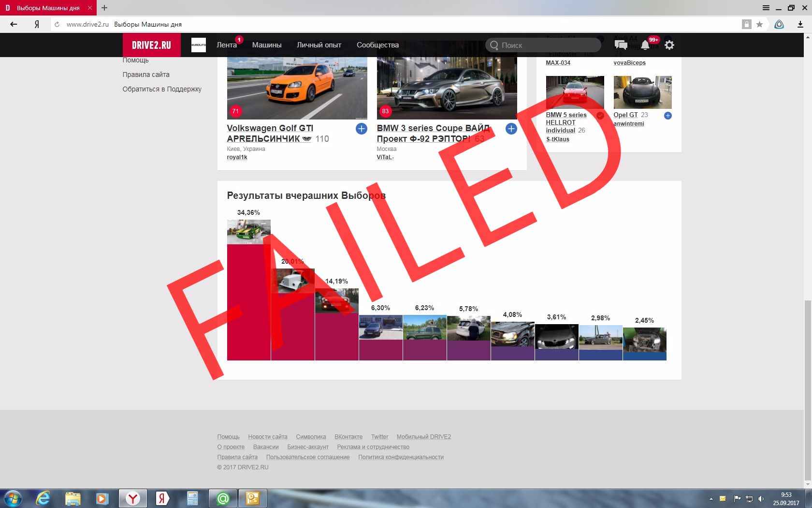Click the volume icon in the system tray

761,498
